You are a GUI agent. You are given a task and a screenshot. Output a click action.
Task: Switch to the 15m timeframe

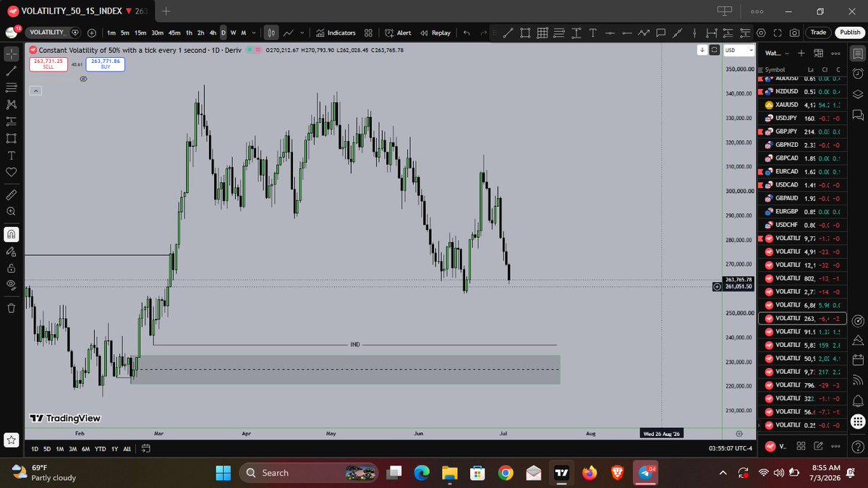click(x=140, y=33)
